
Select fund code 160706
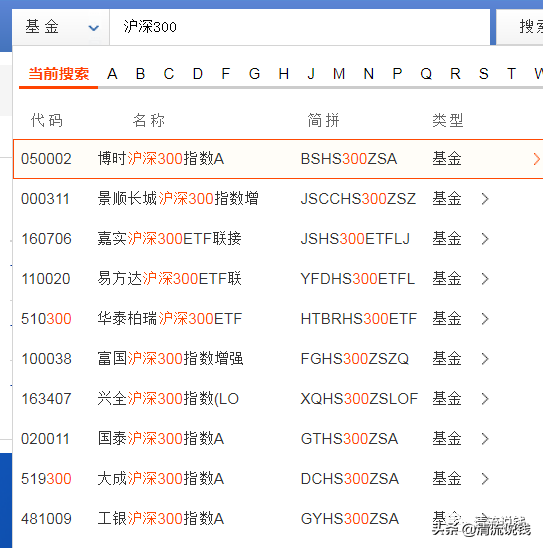coord(46,239)
